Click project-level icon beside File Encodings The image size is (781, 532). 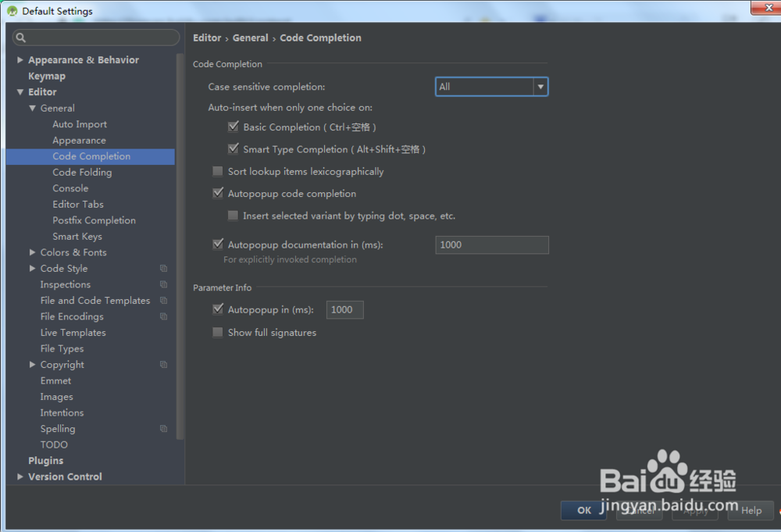pyautogui.click(x=163, y=316)
